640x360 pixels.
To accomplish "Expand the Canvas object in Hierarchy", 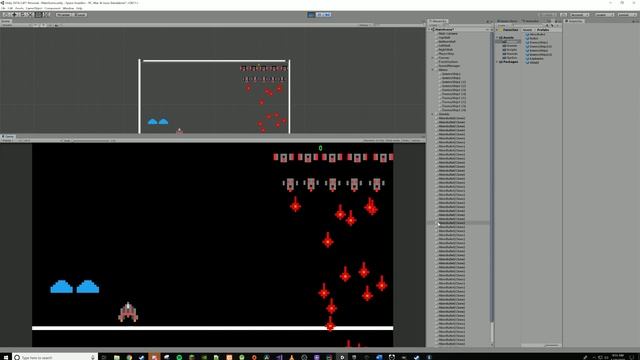I will tap(433, 58).
